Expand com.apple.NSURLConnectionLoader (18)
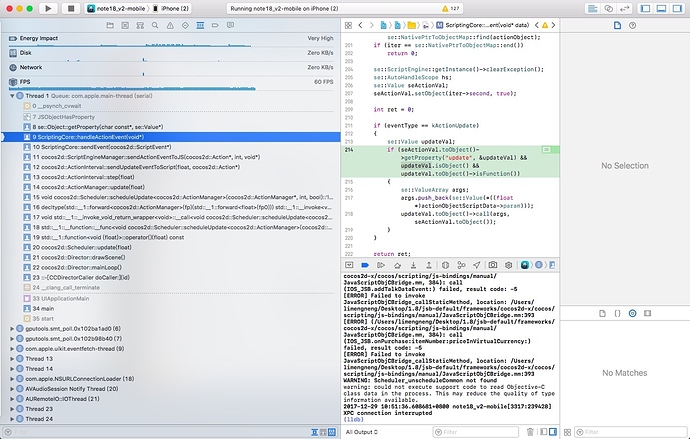 coord(12,379)
